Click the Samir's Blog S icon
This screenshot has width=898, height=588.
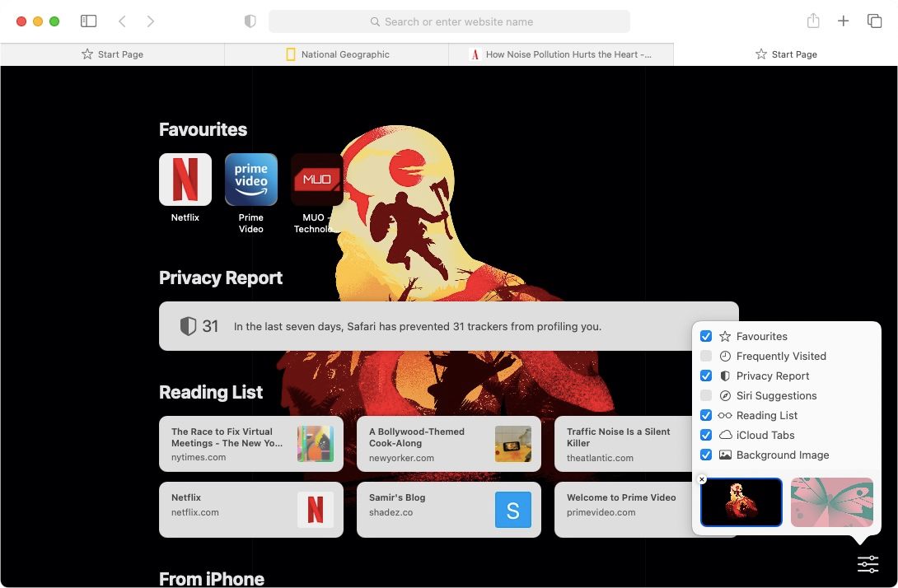pos(512,510)
